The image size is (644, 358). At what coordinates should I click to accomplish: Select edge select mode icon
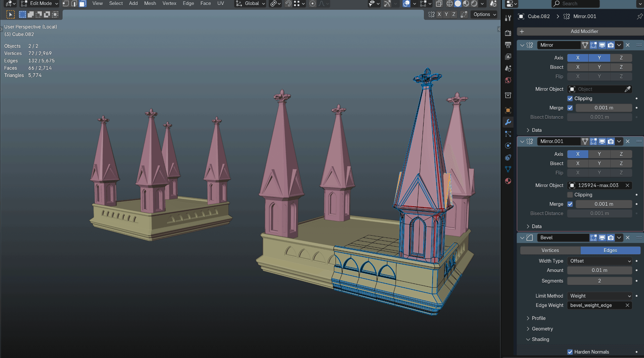74,3
